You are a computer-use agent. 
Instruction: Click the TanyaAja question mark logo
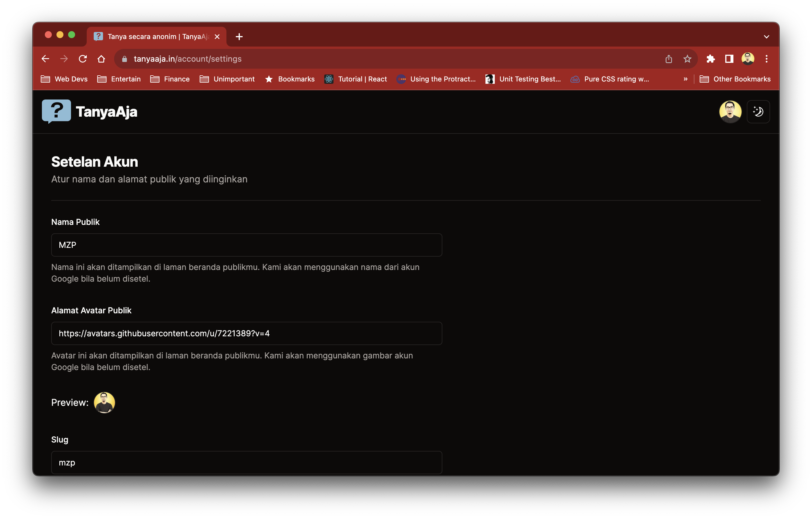(x=56, y=111)
